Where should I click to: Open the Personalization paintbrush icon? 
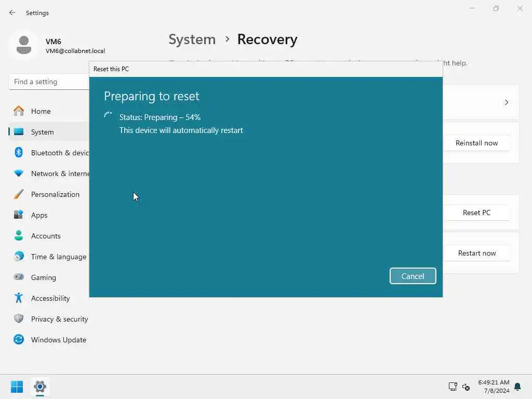(x=19, y=194)
